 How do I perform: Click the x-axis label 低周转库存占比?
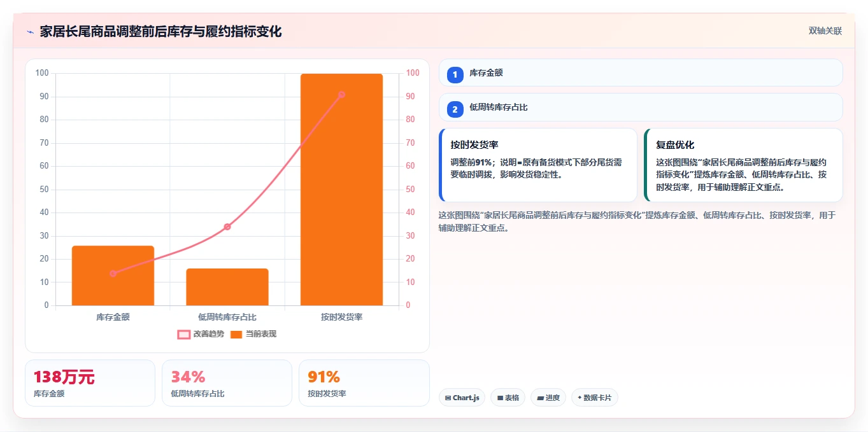[227, 317]
